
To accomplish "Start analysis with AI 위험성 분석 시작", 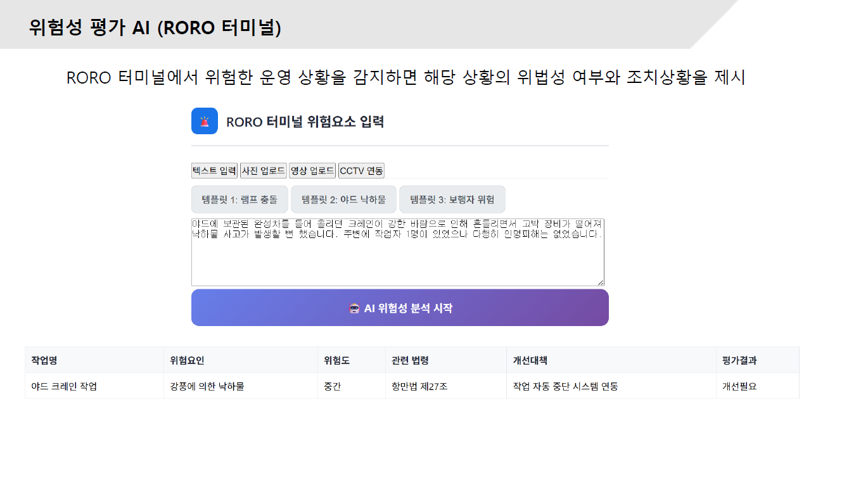I will 400,308.
